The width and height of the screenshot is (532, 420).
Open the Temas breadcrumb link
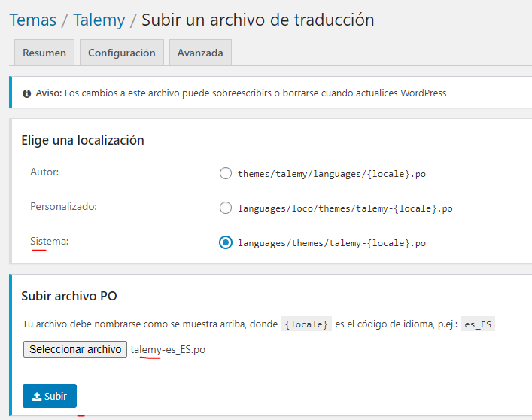point(33,20)
